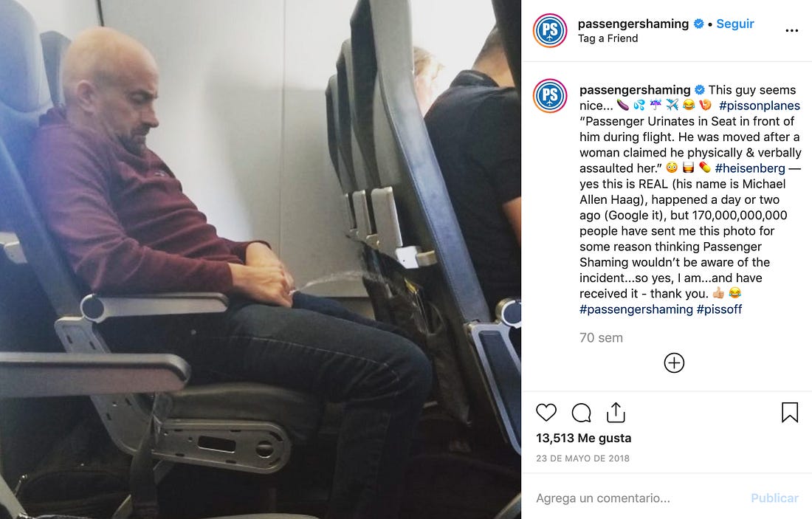Click the airplane post photo

pyautogui.click(x=261, y=260)
